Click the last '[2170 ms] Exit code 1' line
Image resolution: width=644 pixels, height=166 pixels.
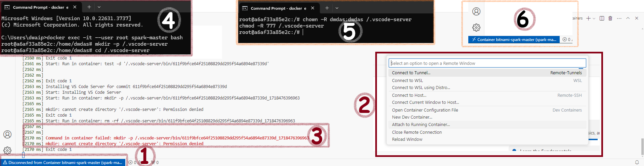point(47,149)
